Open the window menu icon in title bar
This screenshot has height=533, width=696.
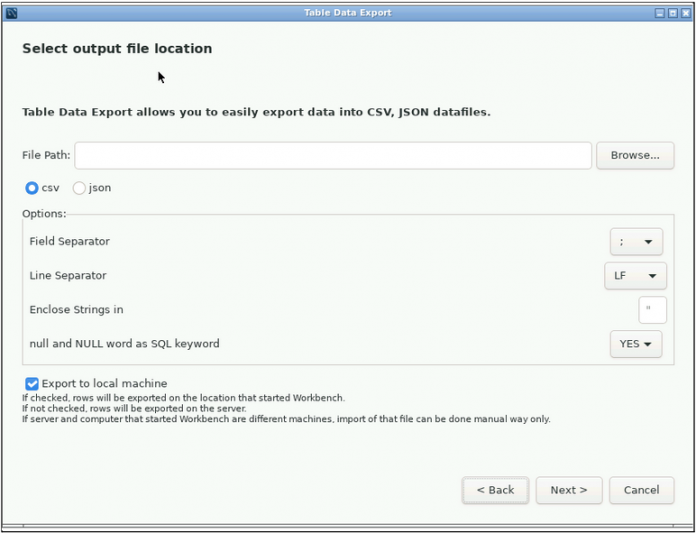point(12,13)
